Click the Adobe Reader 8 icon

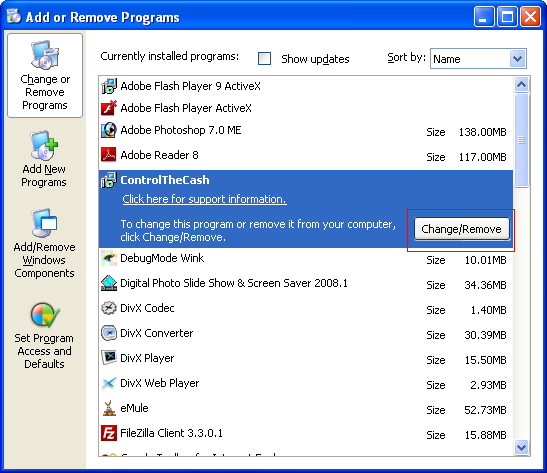[x=108, y=155]
